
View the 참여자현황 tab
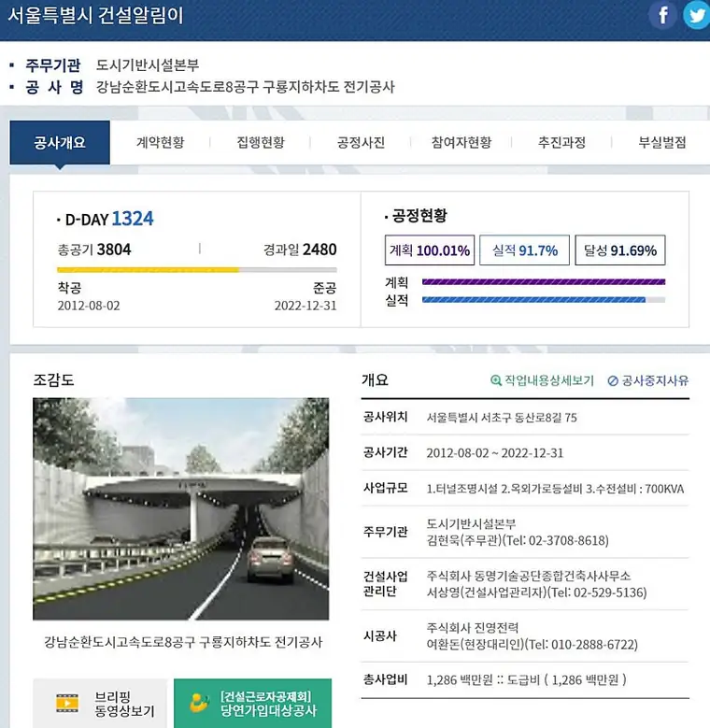[x=461, y=143]
